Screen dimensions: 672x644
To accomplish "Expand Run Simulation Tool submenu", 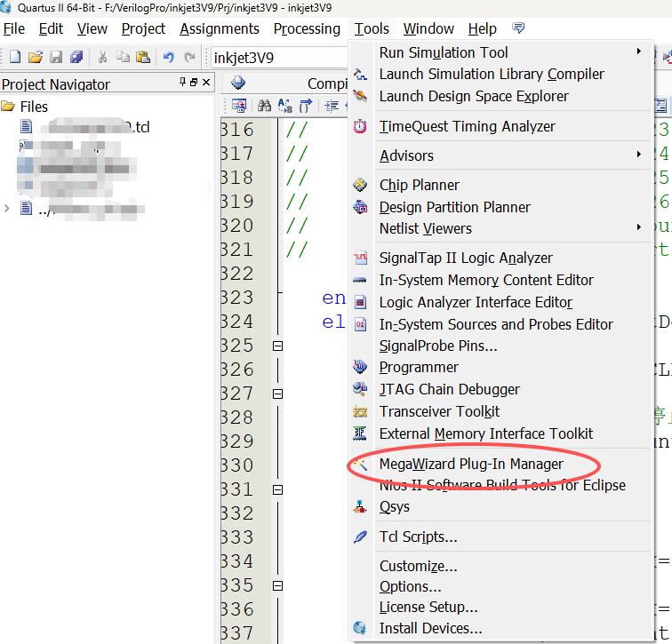I will click(x=501, y=52).
